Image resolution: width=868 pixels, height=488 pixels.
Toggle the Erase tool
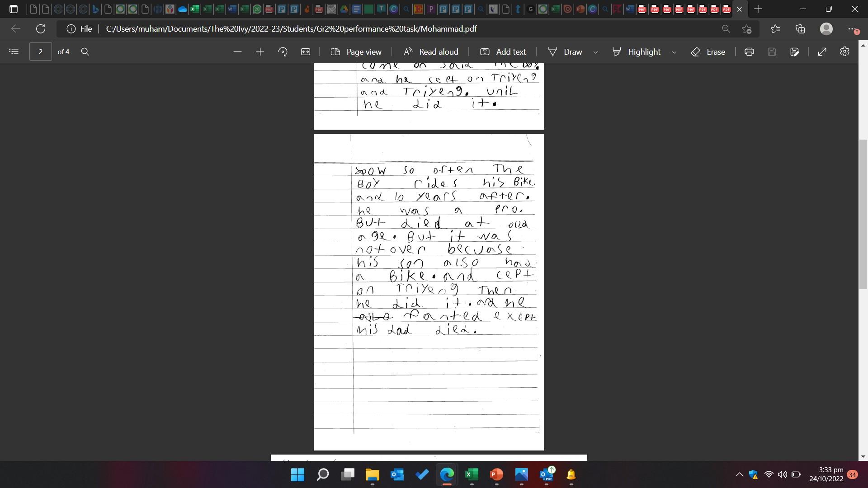(x=708, y=52)
